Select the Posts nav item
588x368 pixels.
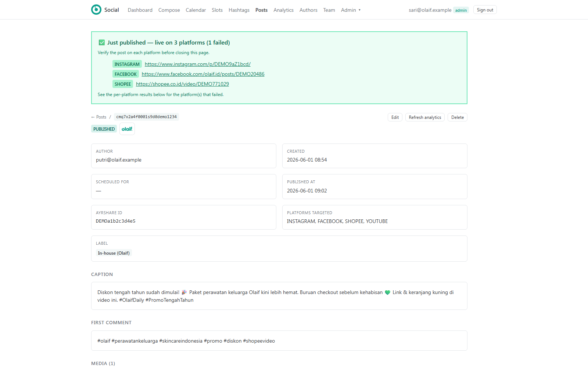pyautogui.click(x=261, y=10)
